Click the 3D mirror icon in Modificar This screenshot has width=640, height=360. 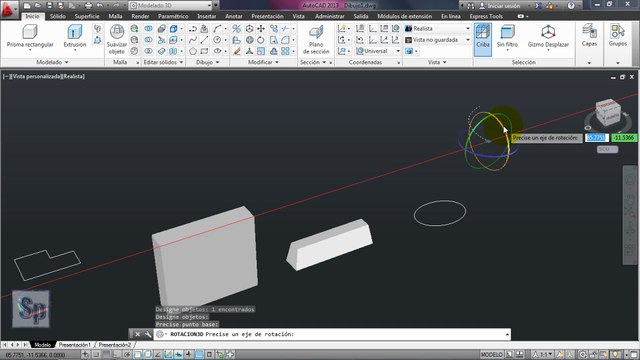tap(236, 29)
